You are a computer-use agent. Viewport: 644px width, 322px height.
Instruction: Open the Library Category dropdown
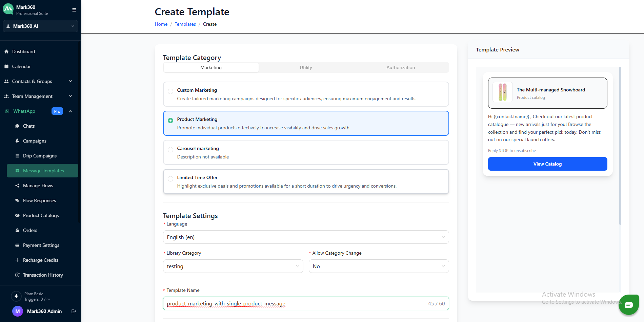tap(233, 266)
